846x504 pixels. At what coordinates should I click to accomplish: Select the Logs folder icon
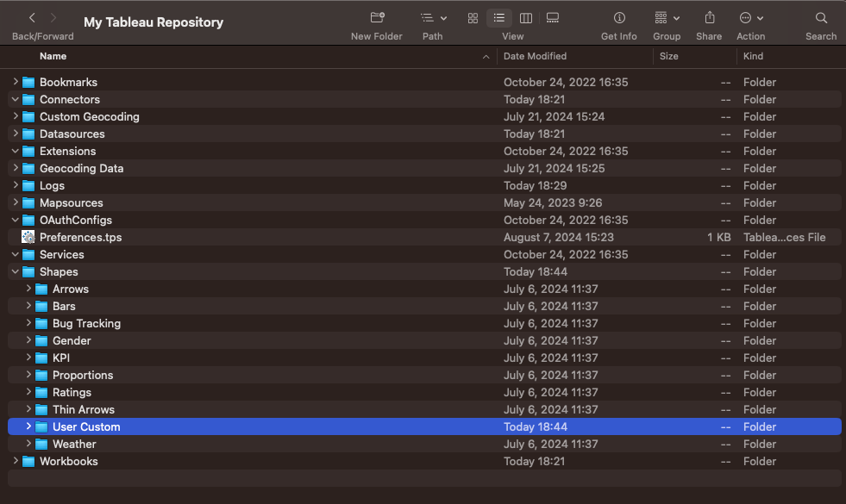pyautogui.click(x=28, y=186)
